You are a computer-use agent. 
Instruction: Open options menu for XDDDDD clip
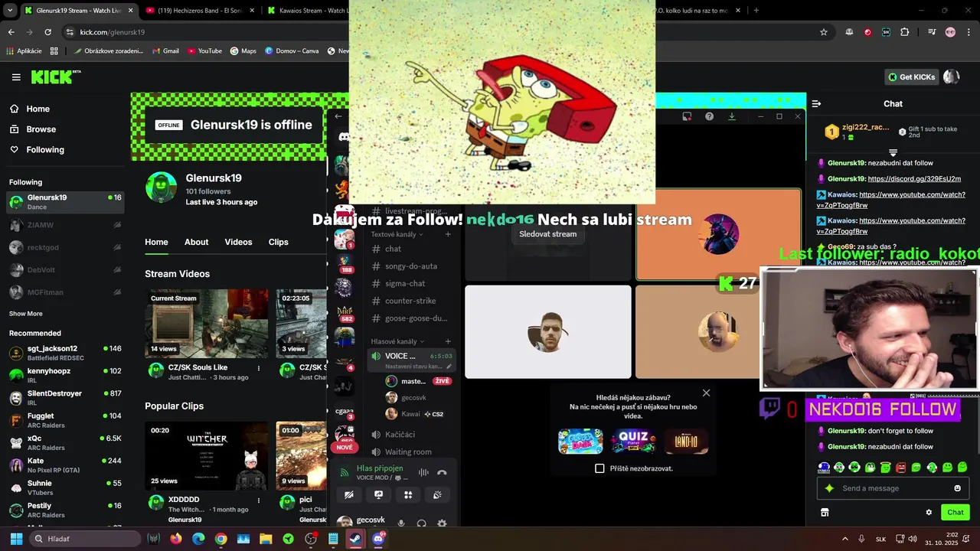(x=259, y=500)
